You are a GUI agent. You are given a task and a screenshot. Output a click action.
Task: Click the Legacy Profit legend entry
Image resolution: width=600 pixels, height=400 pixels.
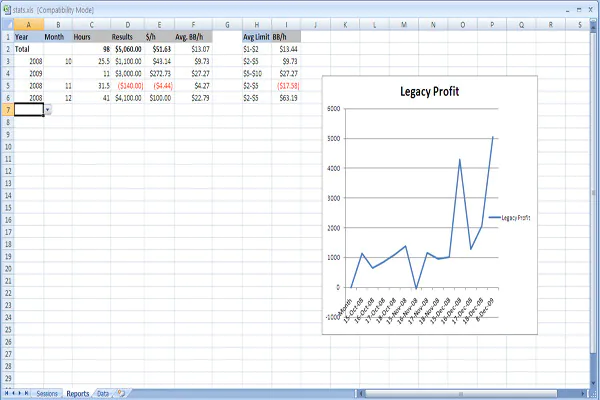pyautogui.click(x=510, y=218)
